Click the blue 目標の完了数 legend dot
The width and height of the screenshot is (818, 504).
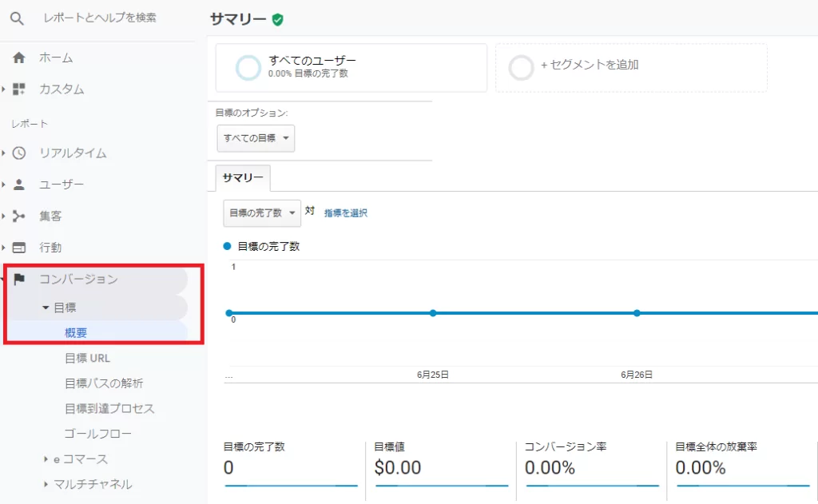(227, 246)
